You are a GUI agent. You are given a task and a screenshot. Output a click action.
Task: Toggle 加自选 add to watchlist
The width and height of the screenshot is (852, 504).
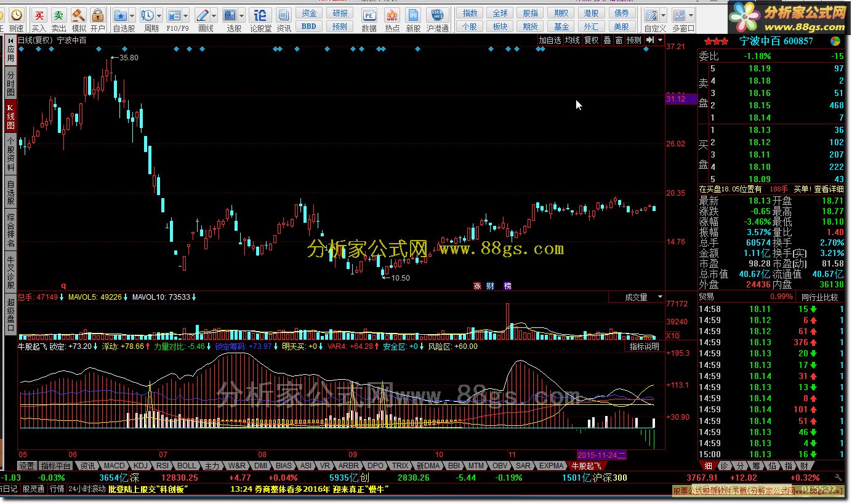click(x=550, y=40)
